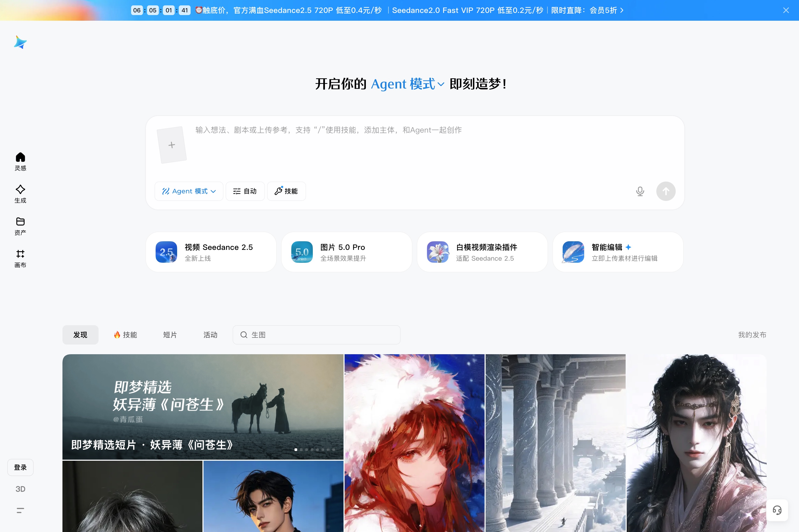
Task: Open the 技能 skills button
Action: coord(287,191)
